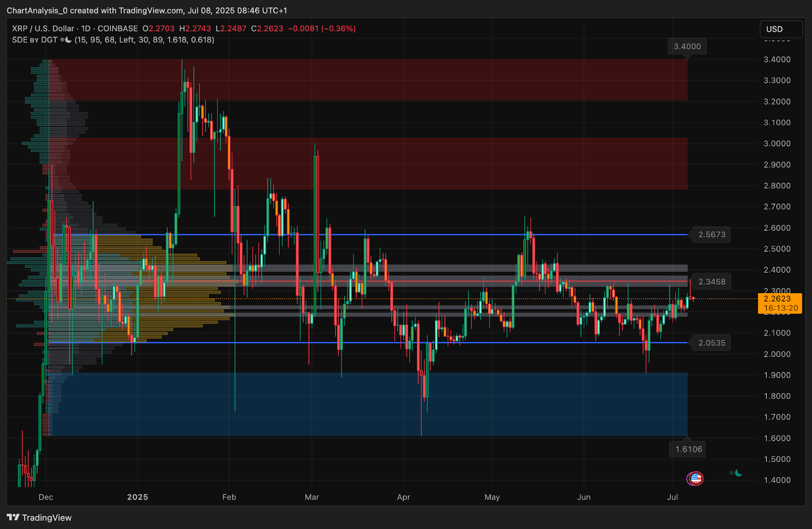Select the SDE by DGT indicator title
Viewport: 812px width, 529px height.
click(35, 40)
